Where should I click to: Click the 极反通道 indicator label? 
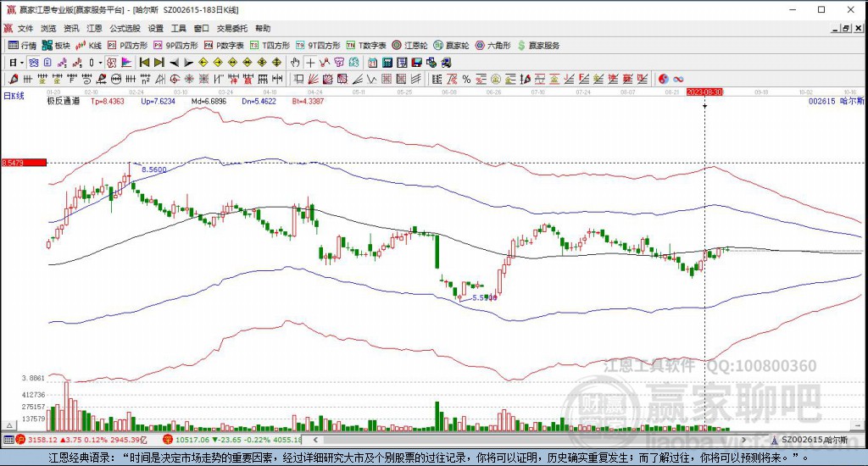pyautogui.click(x=63, y=102)
